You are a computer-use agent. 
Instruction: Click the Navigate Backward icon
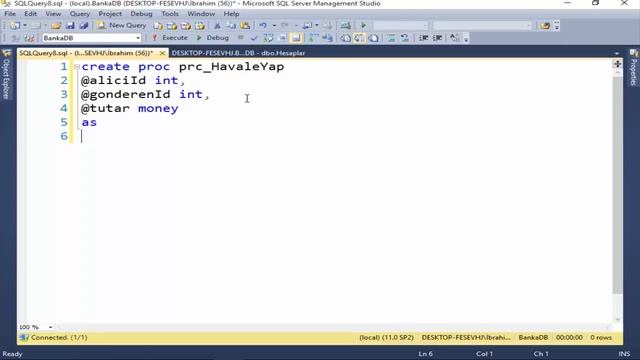pos(307,25)
